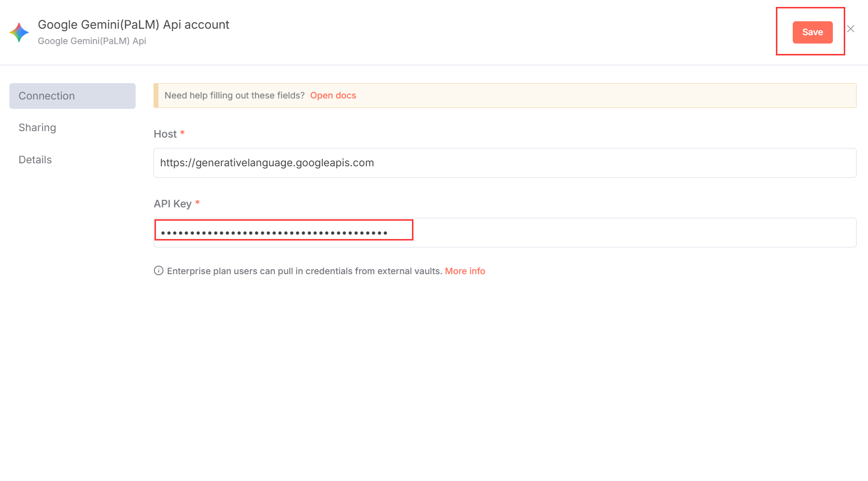868x481 pixels.
Task: Select the "Google Gemini(PaLM) Api account" title text
Action: point(134,25)
